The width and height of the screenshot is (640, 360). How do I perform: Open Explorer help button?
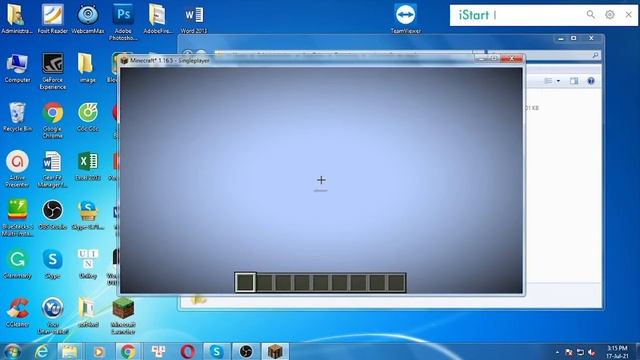pos(591,81)
